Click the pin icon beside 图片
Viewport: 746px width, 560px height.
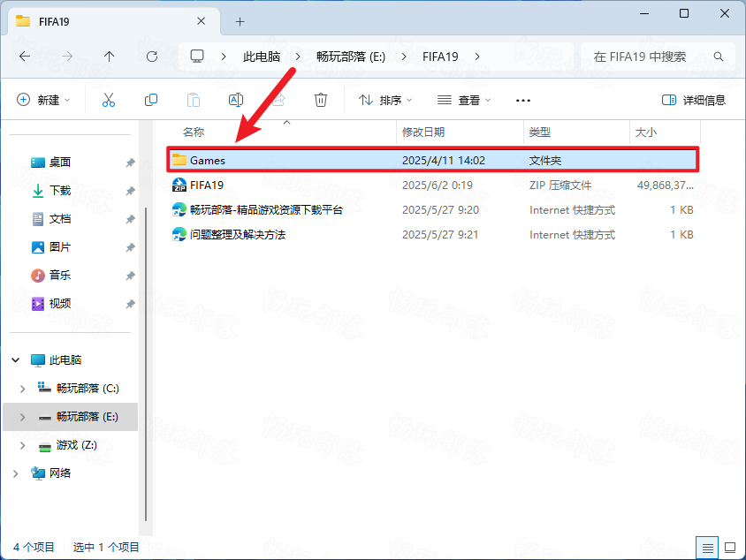point(130,247)
